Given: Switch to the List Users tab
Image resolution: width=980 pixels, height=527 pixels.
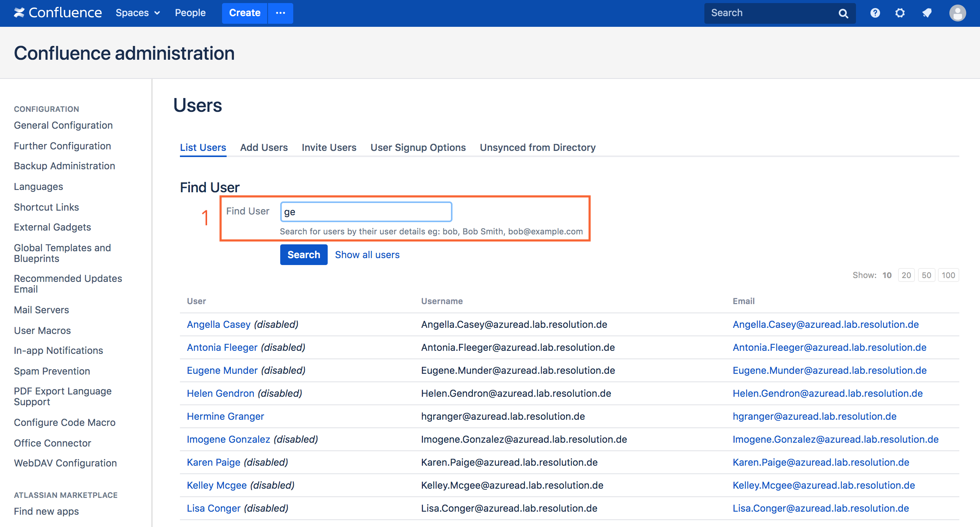Looking at the screenshot, I should (x=203, y=147).
